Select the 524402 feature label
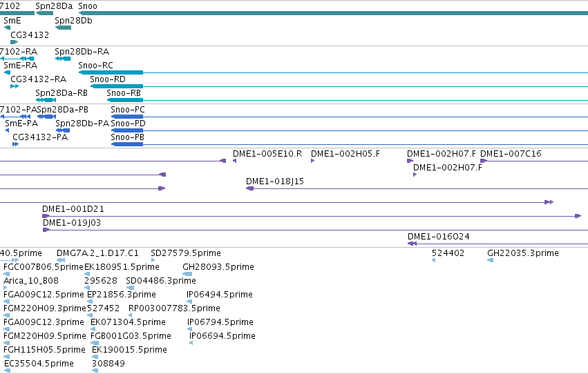 448,253
